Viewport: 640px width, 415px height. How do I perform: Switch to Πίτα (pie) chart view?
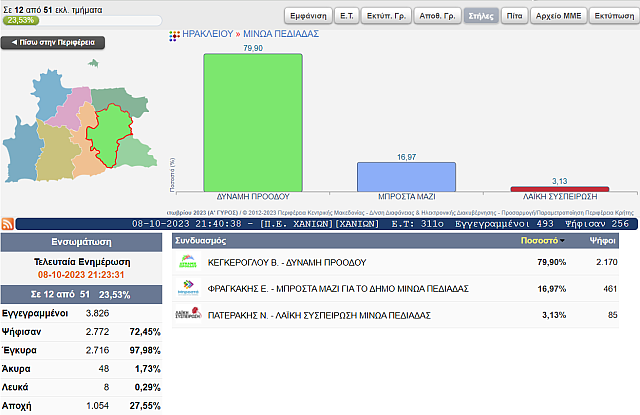click(512, 17)
